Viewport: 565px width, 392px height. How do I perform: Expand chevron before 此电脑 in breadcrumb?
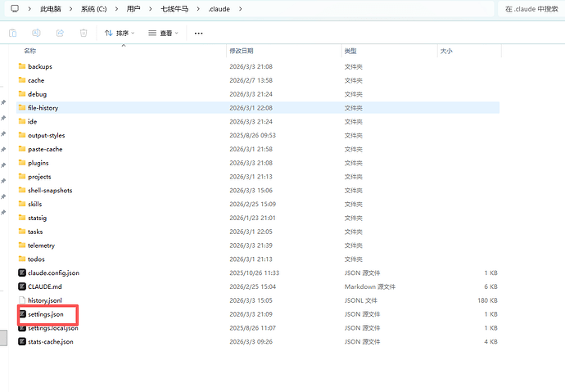tap(29, 9)
